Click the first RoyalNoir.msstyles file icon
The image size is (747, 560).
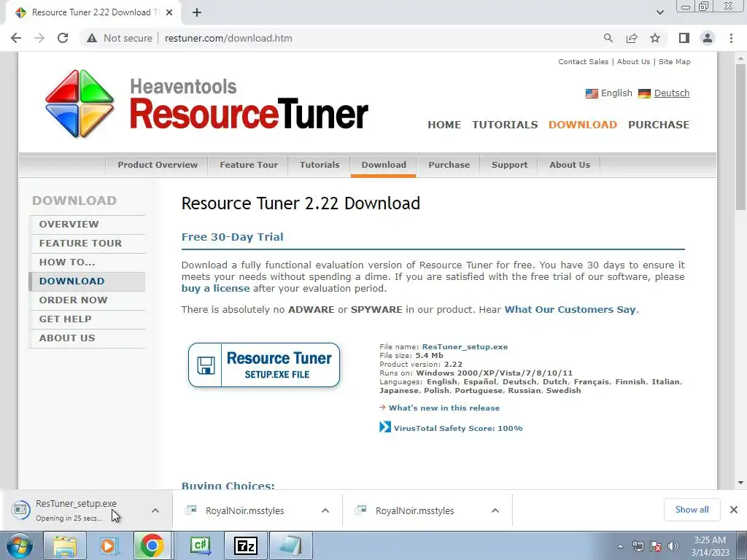point(191,510)
